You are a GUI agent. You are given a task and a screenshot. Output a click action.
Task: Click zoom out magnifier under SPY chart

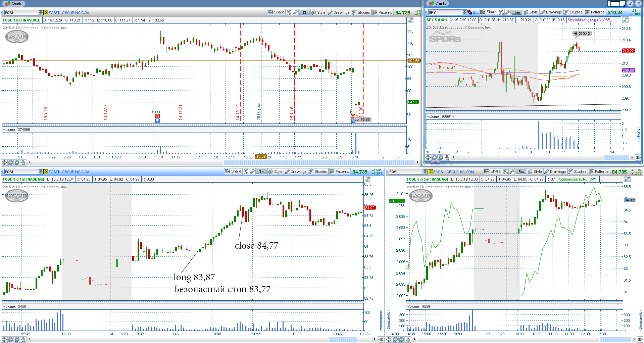coord(441,157)
